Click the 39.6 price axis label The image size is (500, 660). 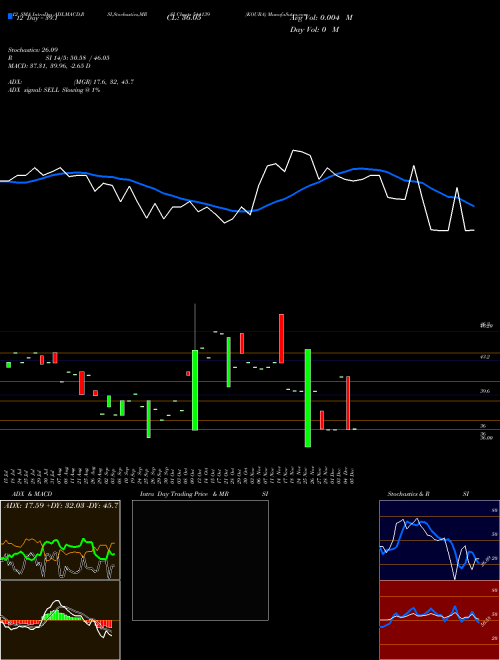click(x=485, y=391)
